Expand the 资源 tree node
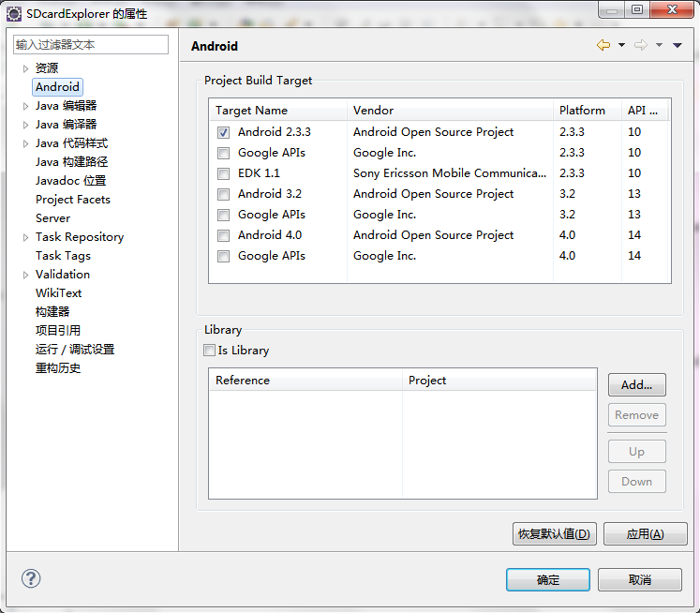Viewport: 700px width, 613px height. [x=25, y=68]
